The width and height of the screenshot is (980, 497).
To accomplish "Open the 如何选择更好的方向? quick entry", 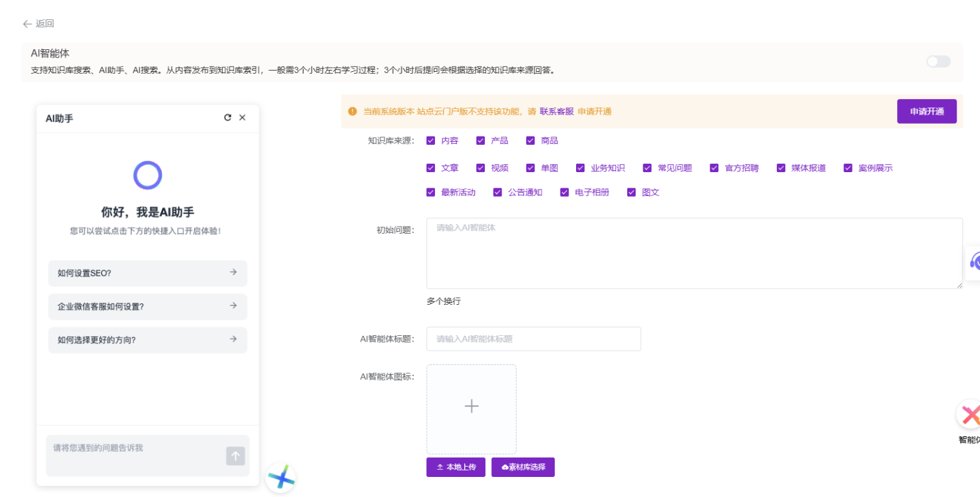I will [x=148, y=340].
